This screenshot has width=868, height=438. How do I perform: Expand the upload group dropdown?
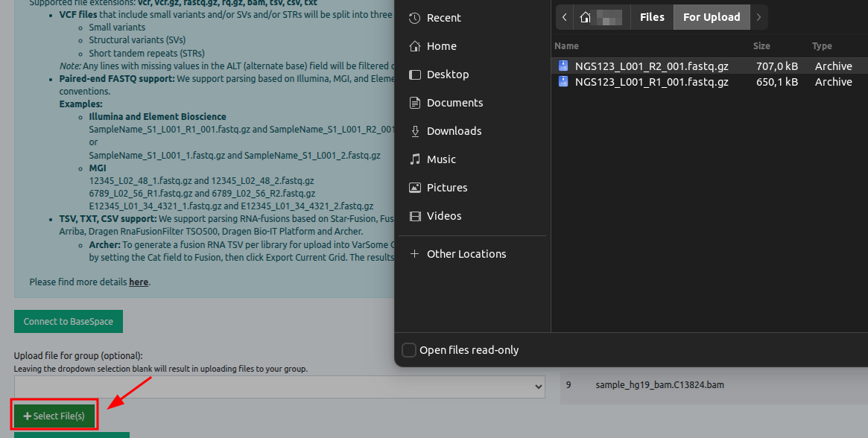(279, 387)
